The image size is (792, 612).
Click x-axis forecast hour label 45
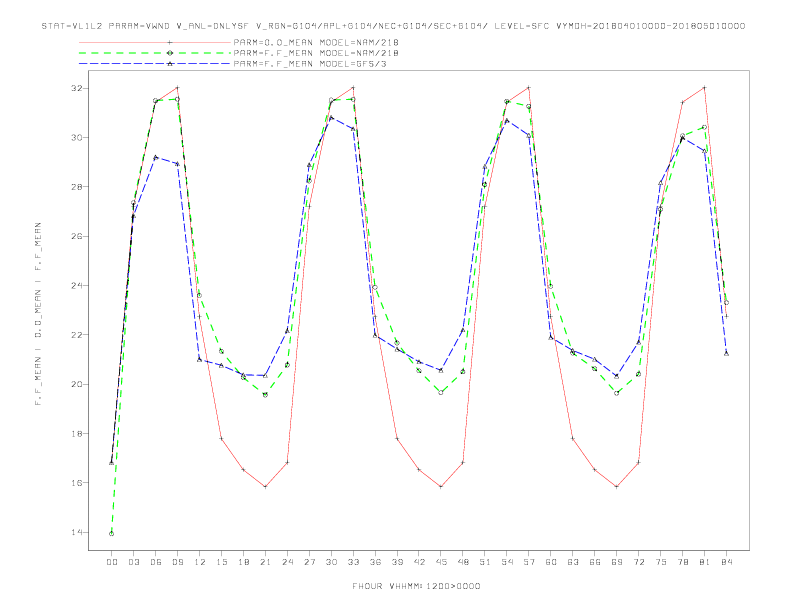441,562
